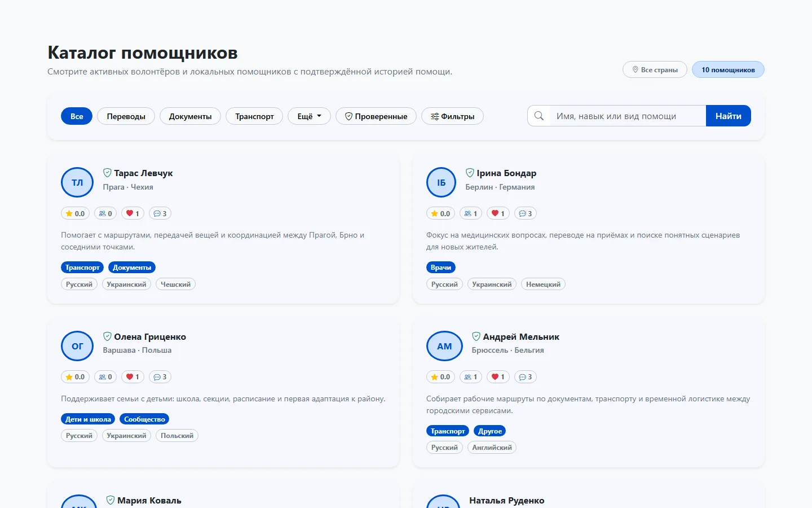Click verified shield icon next to Андрей Мельник

[x=476, y=336]
